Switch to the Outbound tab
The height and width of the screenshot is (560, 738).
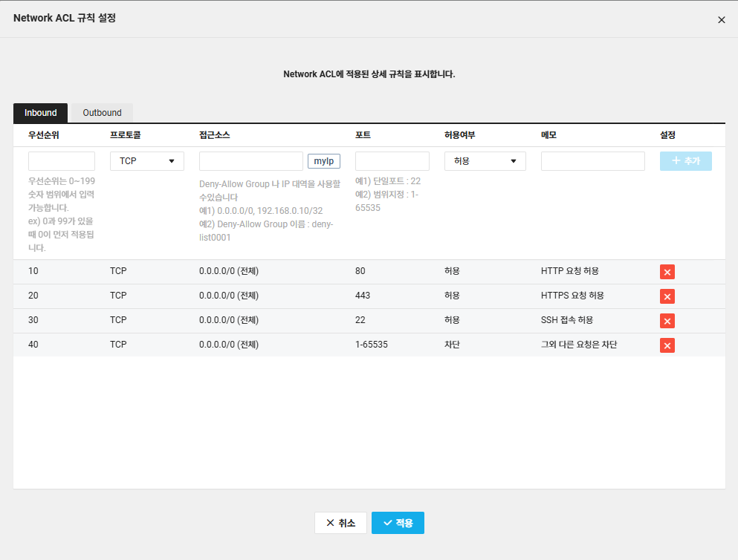coord(102,113)
